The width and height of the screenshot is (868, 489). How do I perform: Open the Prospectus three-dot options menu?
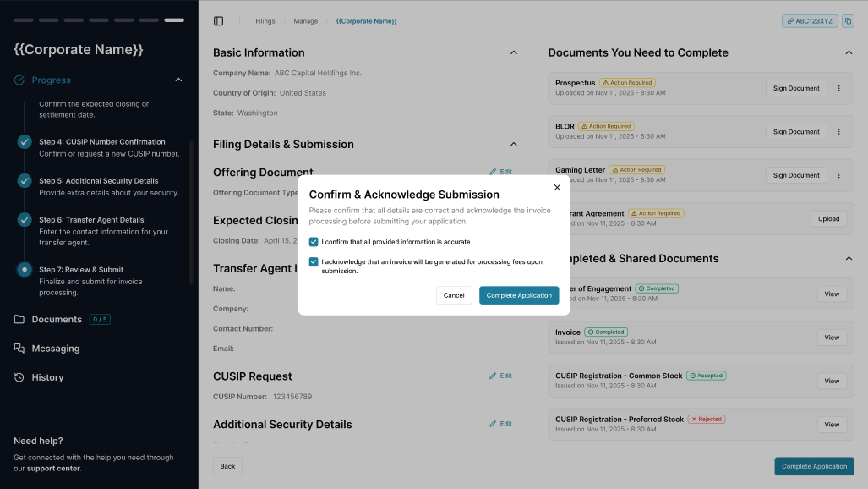click(838, 88)
